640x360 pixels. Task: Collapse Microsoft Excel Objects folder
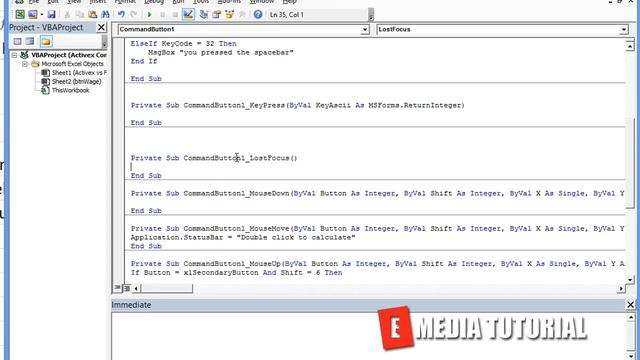[24, 64]
